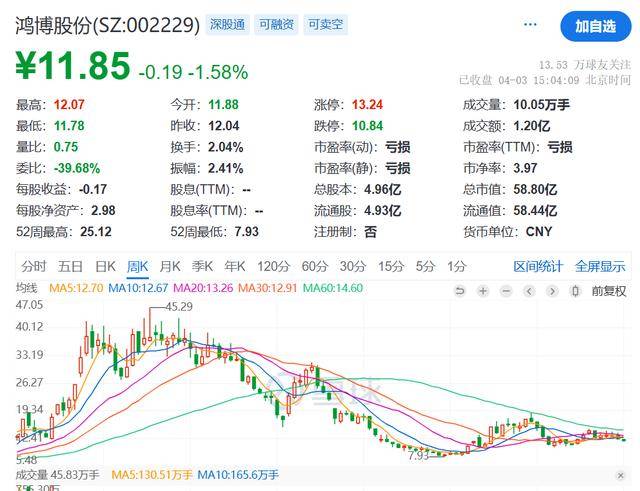Switch to the 日K chart tab
Image resolution: width=640 pixels, height=491 pixels.
105,267
